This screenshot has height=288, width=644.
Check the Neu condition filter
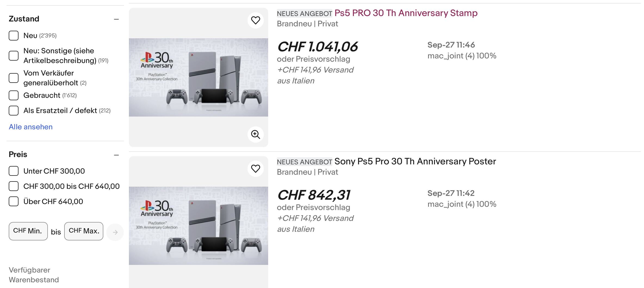point(14,36)
